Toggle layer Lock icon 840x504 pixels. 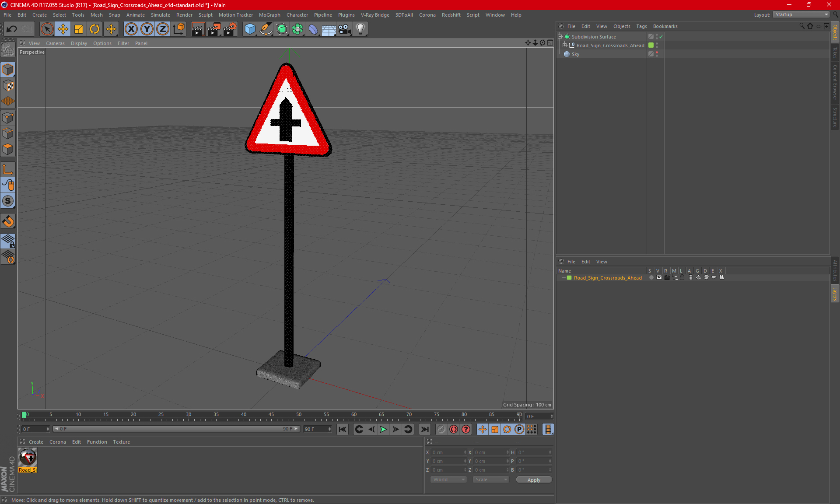[682, 277]
